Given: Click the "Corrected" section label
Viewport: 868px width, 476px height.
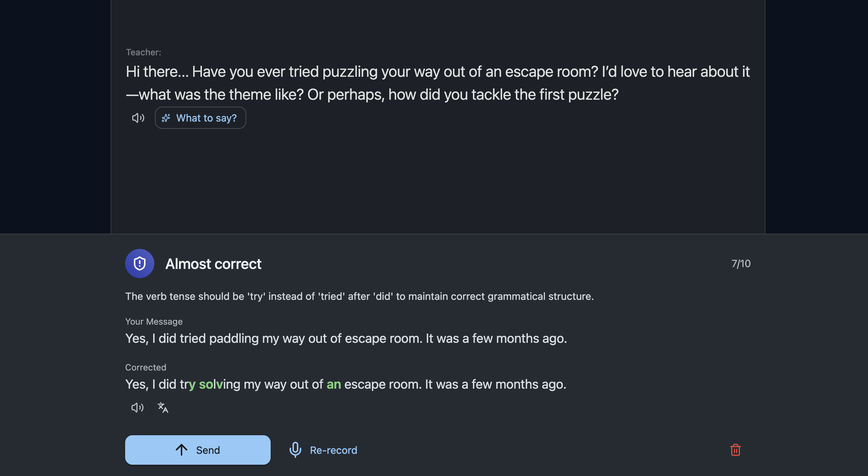Looking at the screenshot, I should tap(146, 368).
